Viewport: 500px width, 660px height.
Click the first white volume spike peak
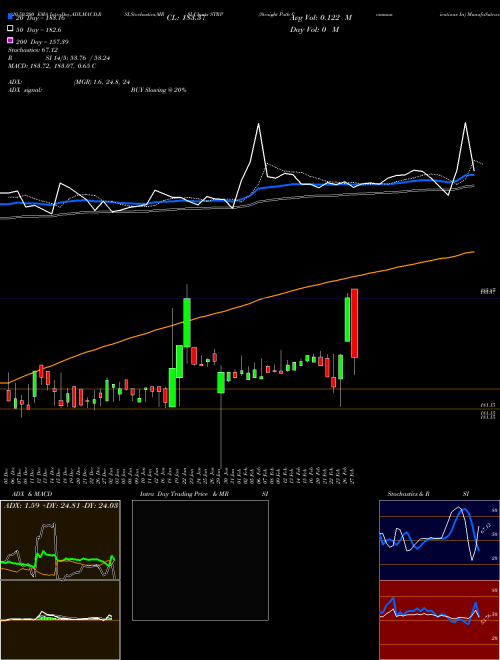point(258,124)
